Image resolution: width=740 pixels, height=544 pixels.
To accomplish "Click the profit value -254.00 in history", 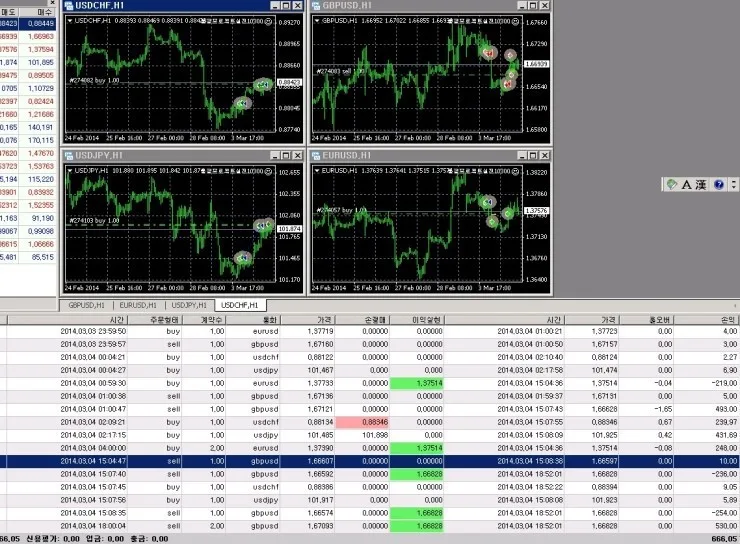I will click(x=724, y=513).
